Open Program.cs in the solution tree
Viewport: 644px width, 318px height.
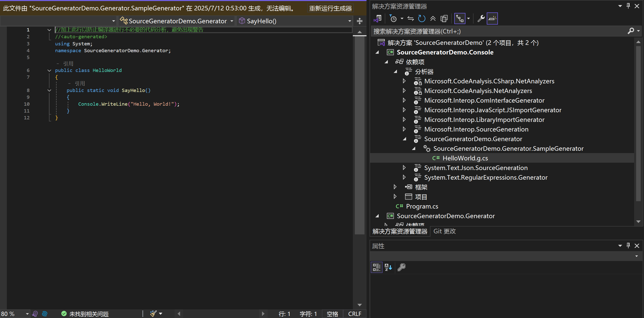[x=422, y=206]
